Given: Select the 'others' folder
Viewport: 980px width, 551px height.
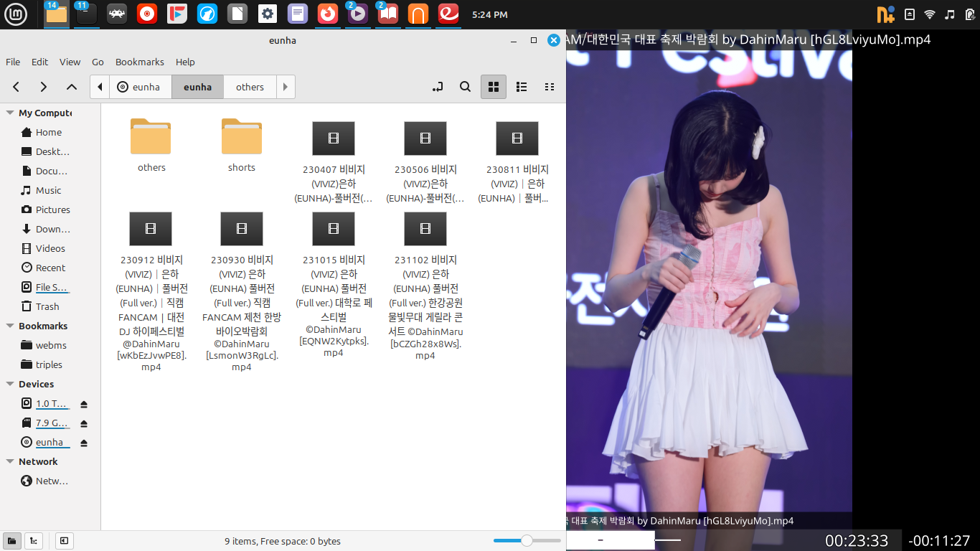Looking at the screenshot, I should (x=151, y=146).
